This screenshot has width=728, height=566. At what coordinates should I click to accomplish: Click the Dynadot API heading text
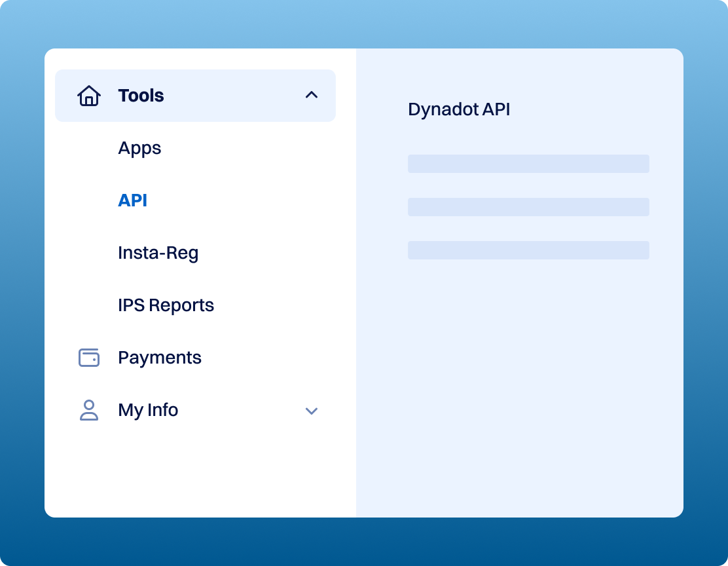pyautogui.click(x=459, y=109)
